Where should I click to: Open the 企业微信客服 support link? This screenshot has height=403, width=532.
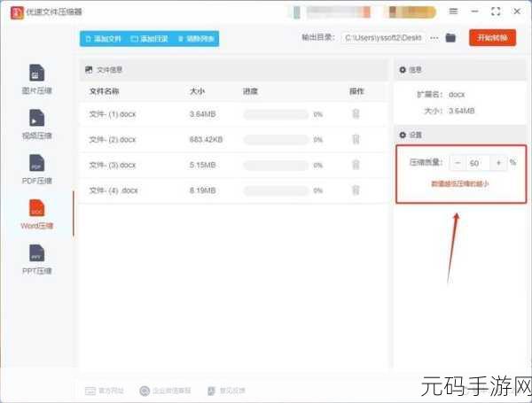point(165,391)
